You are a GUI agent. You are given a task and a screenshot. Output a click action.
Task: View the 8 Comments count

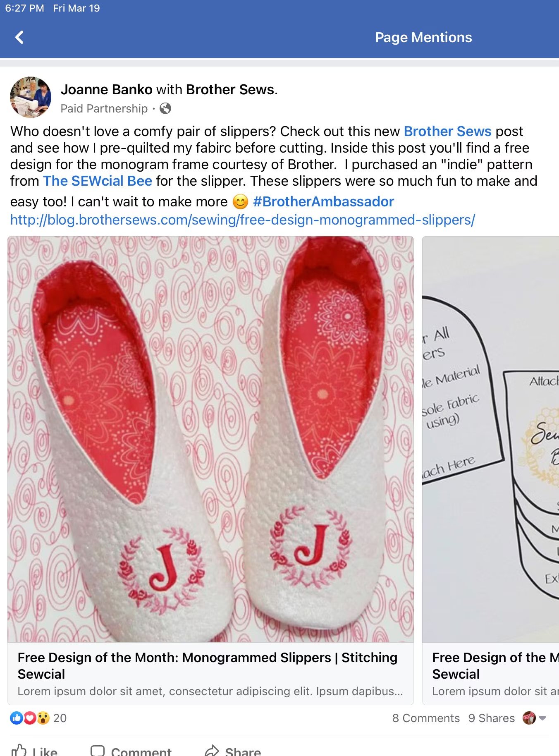(x=426, y=718)
